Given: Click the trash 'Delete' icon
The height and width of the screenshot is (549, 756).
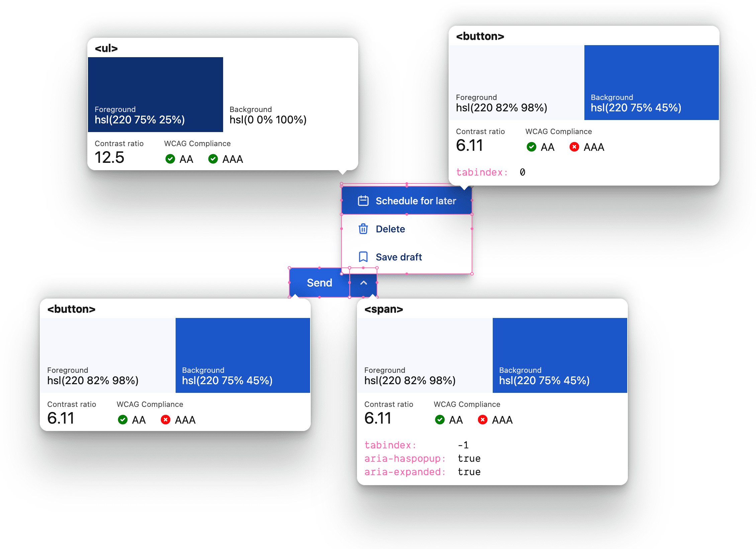Looking at the screenshot, I should [x=362, y=229].
